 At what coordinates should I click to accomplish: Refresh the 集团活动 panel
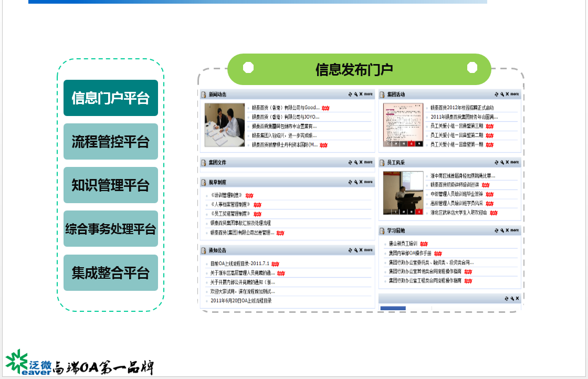[497, 94]
